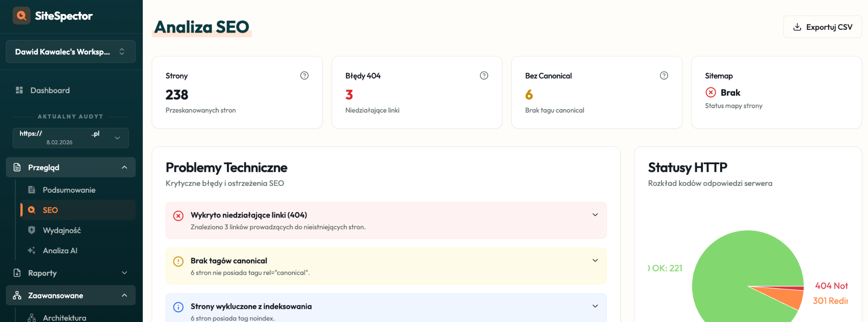Click help icon on Bez Canonical card

pos(664,76)
